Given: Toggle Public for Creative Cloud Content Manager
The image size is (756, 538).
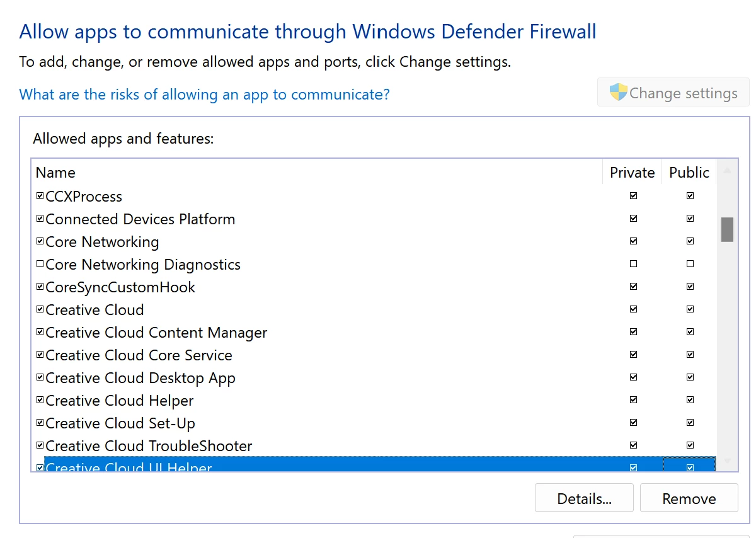Looking at the screenshot, I should [x=690, y=332].
